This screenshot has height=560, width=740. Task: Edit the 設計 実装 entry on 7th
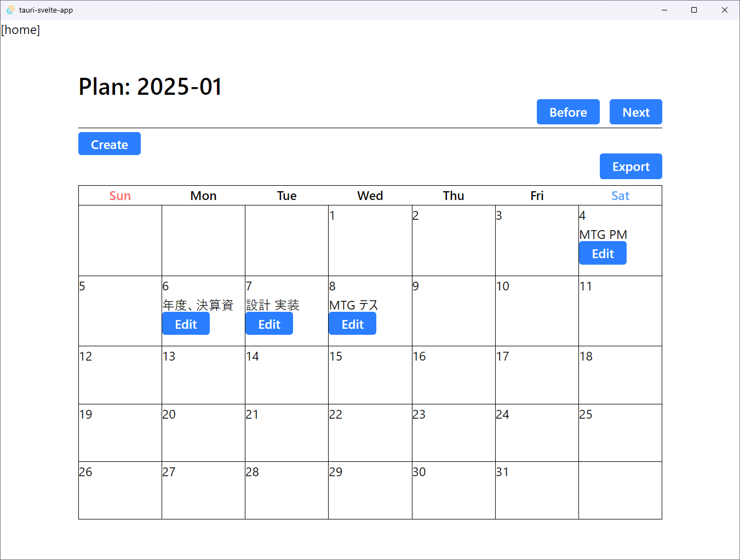click(x=269, y=324)
